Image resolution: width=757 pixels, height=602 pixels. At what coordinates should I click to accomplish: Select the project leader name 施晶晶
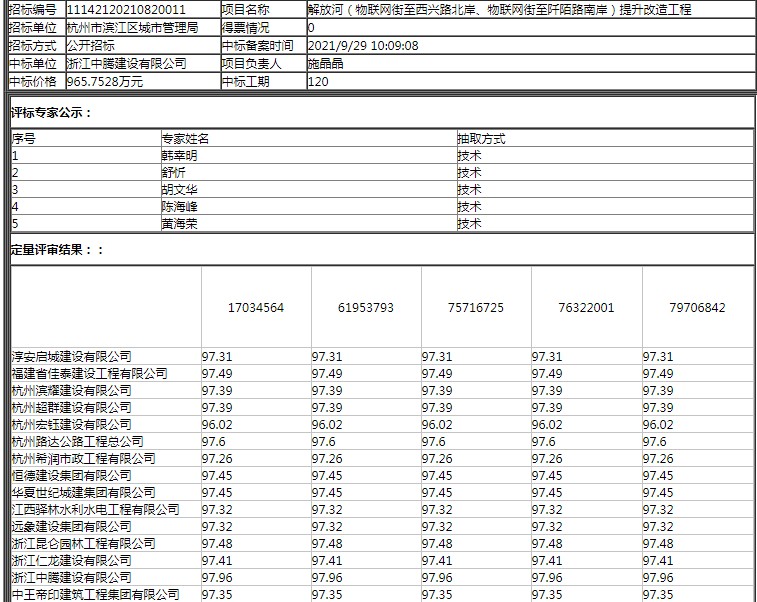(327, 63)
